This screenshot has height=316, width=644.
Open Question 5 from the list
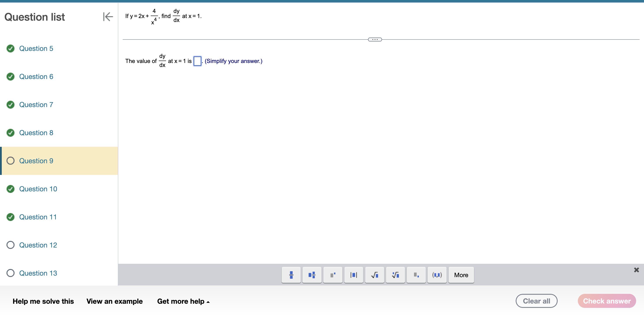36,48
